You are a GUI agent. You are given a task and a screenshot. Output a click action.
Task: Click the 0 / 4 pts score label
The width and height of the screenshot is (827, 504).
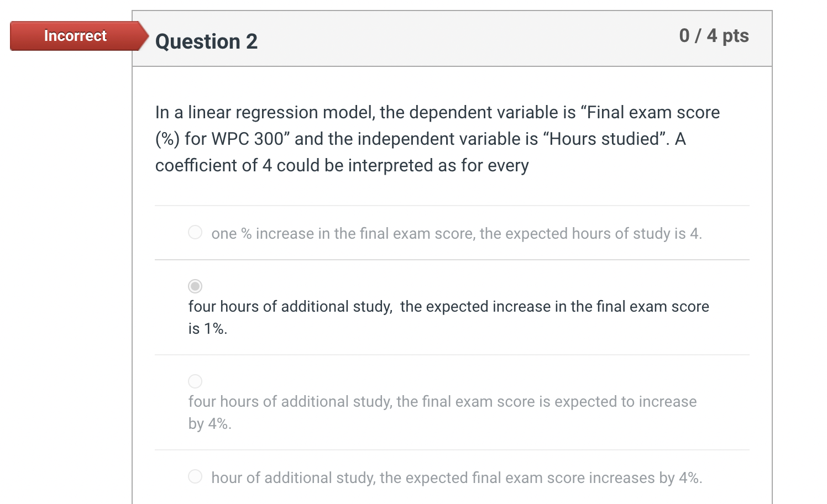pos(713,35)
